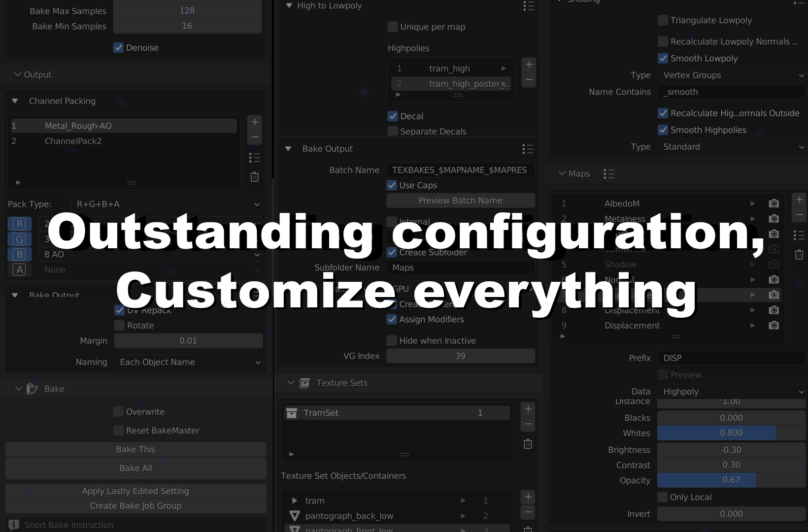Adjust the Whites slider value

tap(731, 433)
